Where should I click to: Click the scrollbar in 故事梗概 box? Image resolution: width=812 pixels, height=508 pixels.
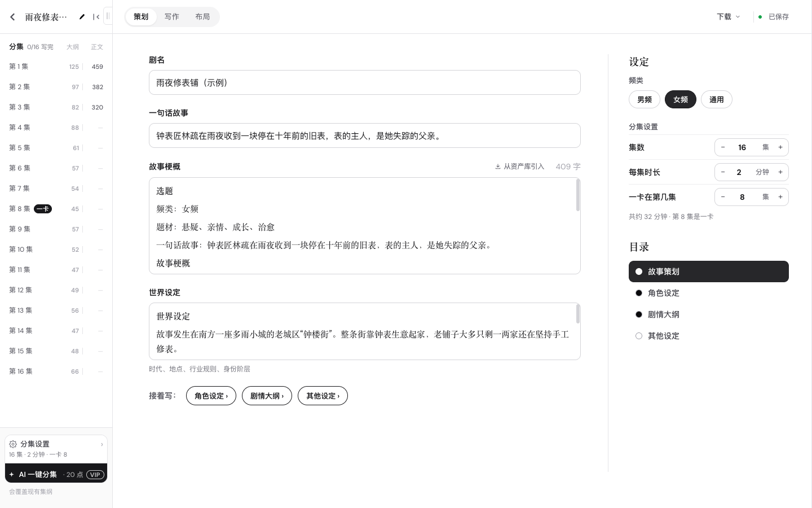(x=577, y=195)
